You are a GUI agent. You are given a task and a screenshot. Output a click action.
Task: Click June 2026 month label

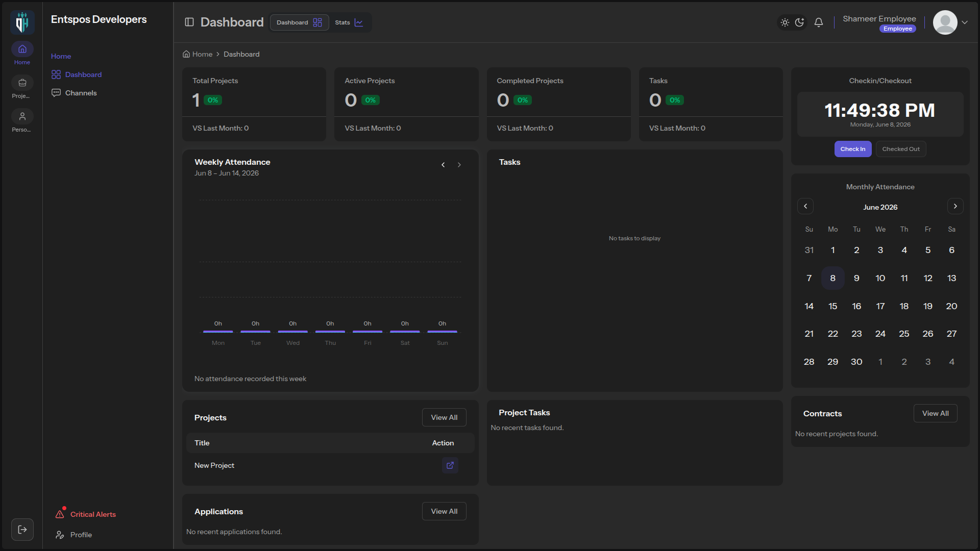point(880,207)
